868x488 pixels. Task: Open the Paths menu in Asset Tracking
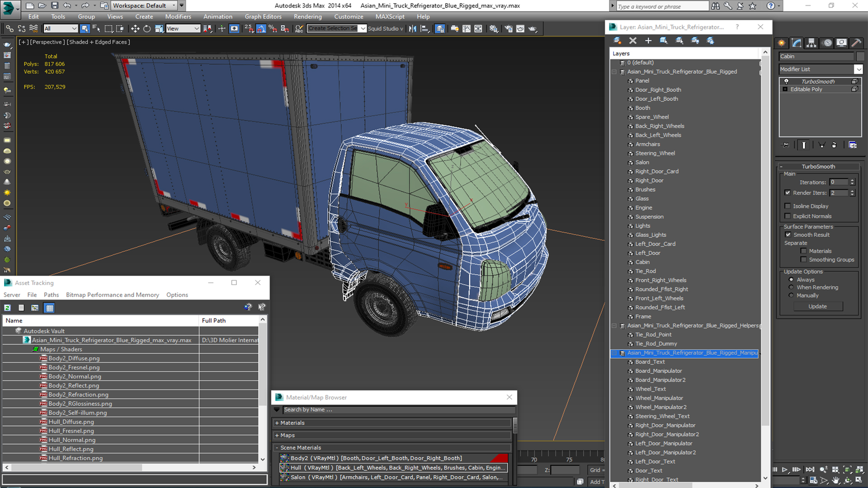click(x=51, y=295)
